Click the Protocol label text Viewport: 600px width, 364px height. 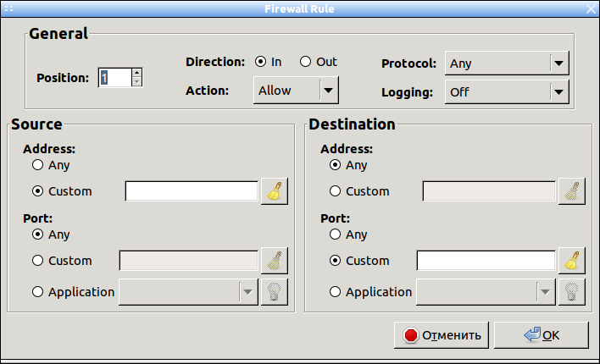[x=408, y=63]
